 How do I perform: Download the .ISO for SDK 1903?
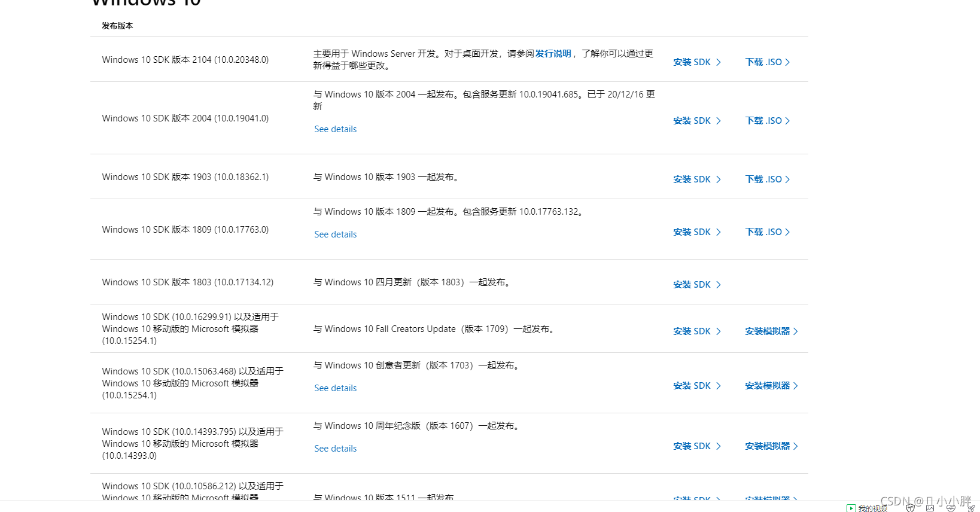768,179
